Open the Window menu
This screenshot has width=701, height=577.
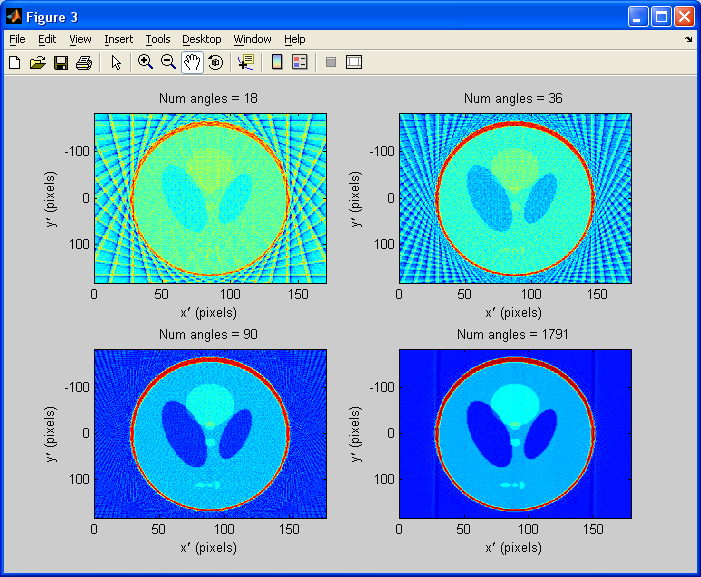point(252,39)
